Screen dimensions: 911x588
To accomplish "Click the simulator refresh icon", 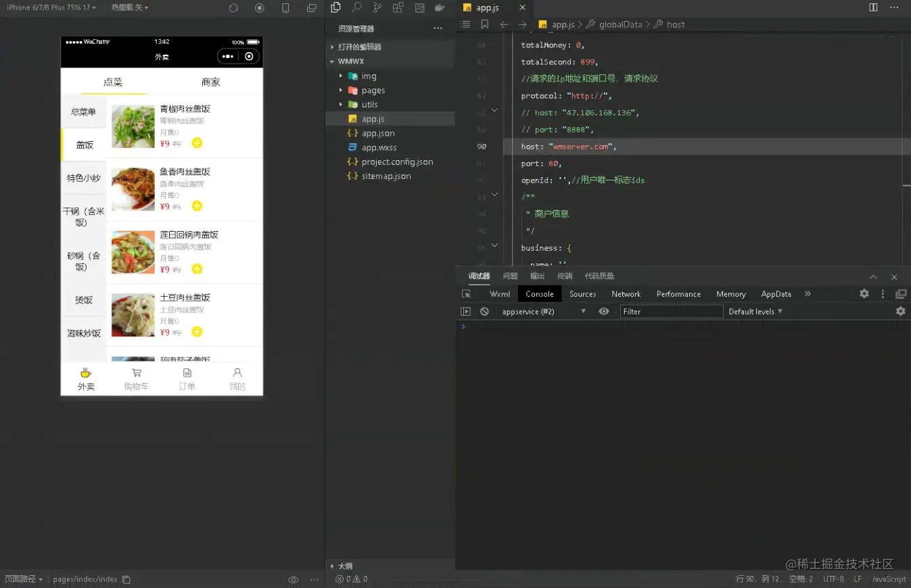I will pos(233,8).
